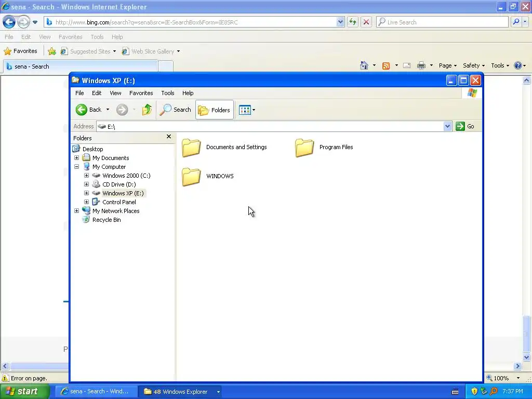Open IE command bar Tools dropdown
532x399 pixels.
[x=500, y=65]
